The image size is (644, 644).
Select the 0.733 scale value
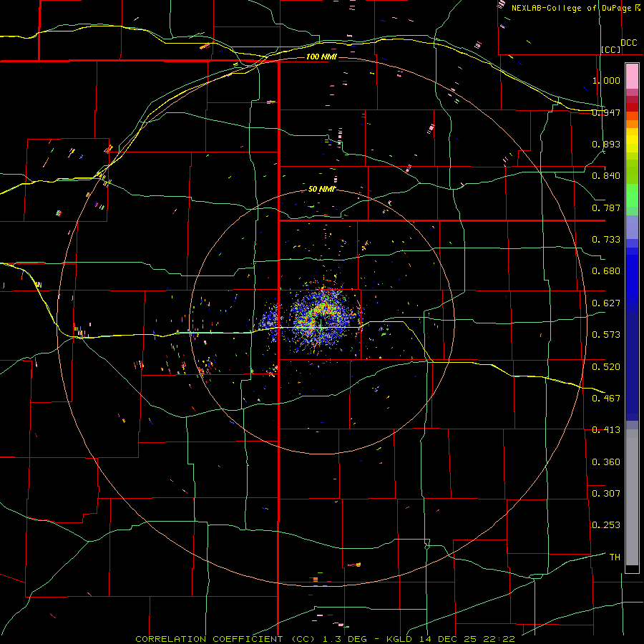606,240
